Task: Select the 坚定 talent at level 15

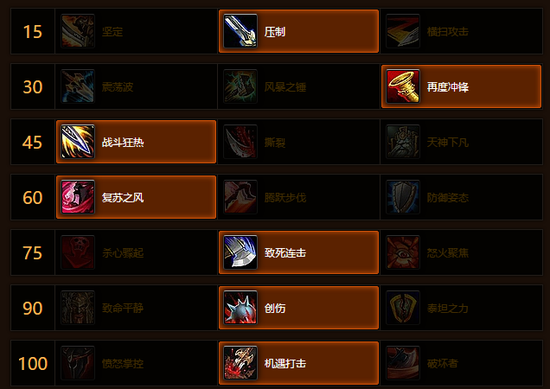Action: pyautogui.click(x=136, y=31)
